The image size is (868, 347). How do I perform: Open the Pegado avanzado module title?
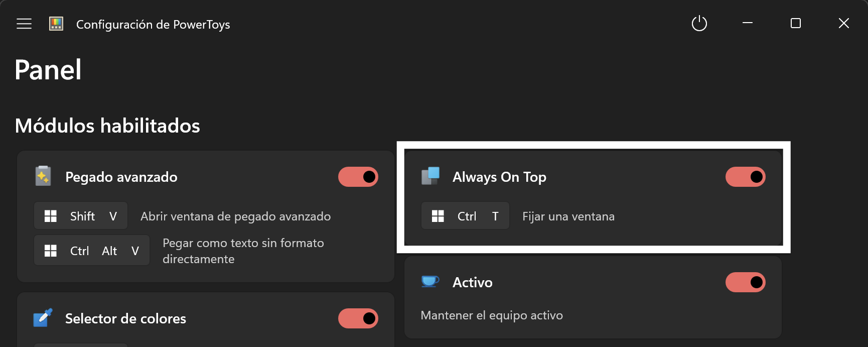click(x=121, y=177)
